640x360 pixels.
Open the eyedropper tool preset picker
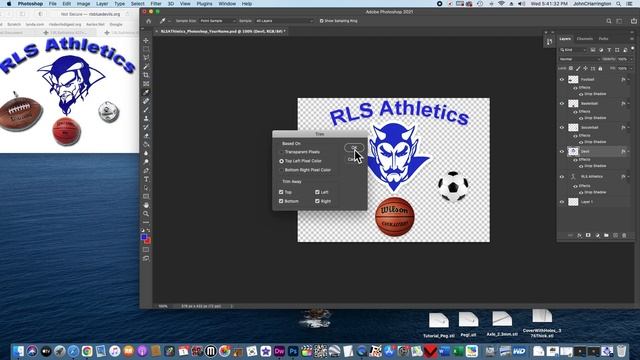[x=164, y=21]
